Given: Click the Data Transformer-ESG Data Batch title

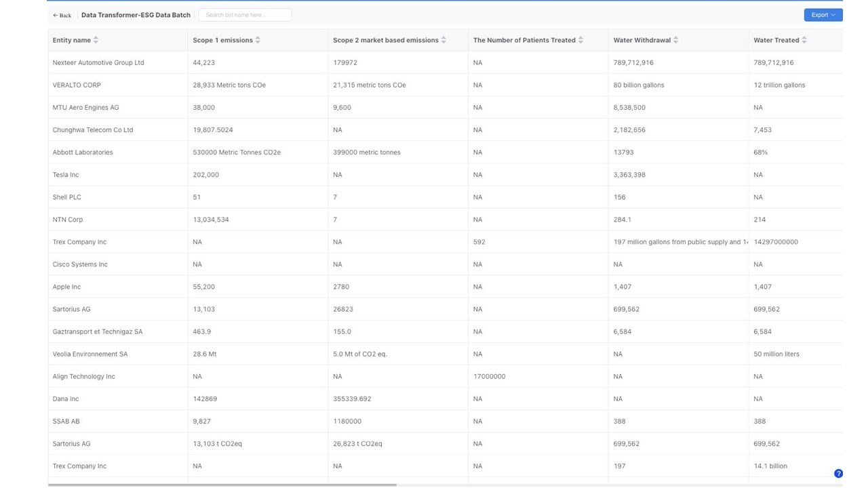Looking at the screenshot, I should tap(136, 15).
